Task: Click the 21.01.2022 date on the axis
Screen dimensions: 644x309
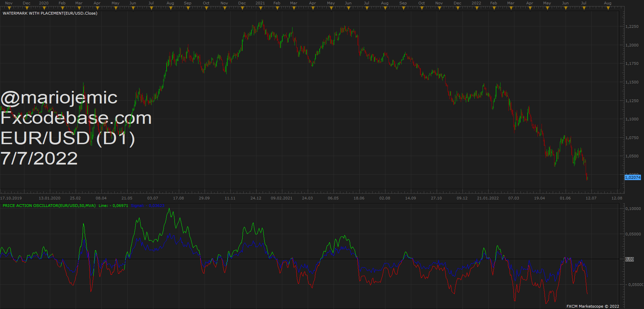Action: point(488,198)
